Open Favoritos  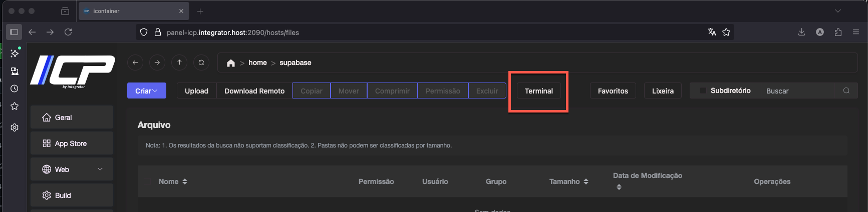point(613,90)
